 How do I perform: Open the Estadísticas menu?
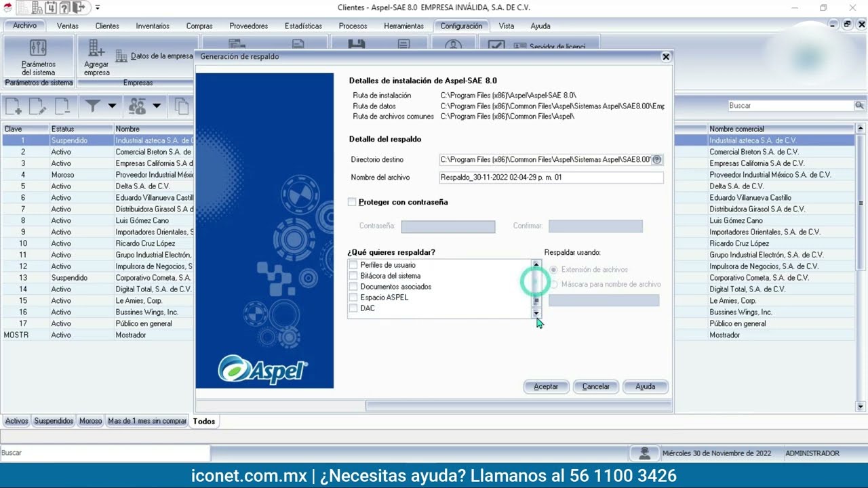pos(303,26)
